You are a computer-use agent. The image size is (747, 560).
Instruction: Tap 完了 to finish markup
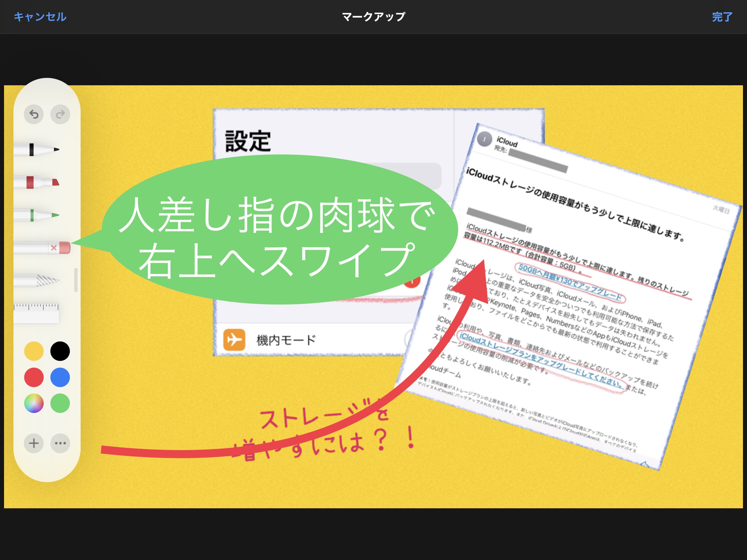(722, 16)
